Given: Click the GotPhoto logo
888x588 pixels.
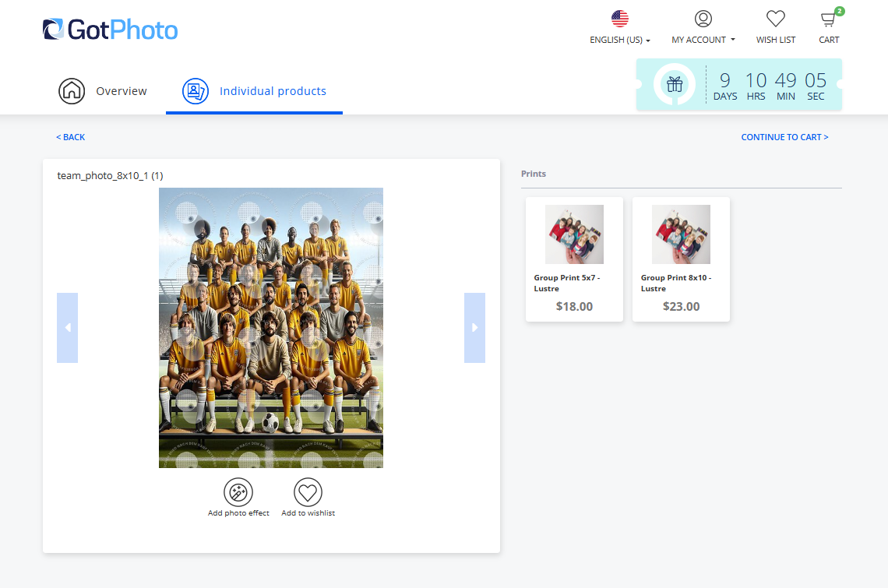Looking at the screenshot, I should point(111,30).
